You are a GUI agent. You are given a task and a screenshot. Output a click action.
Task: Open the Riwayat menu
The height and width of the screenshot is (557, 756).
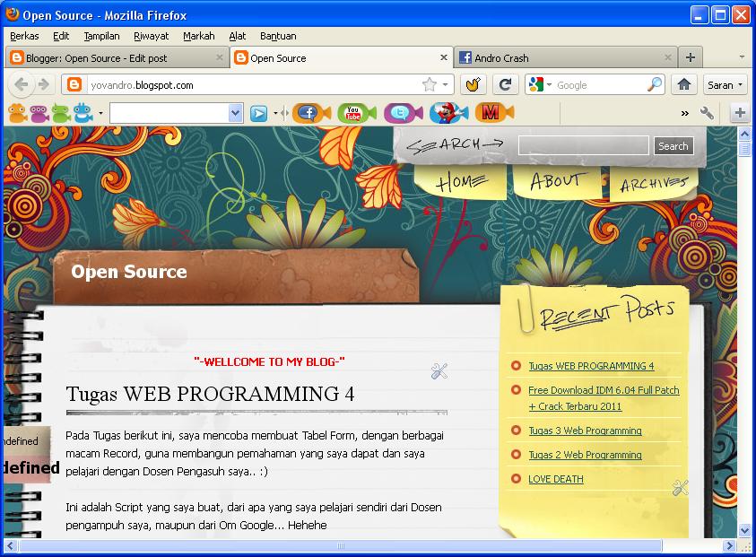(151, 36)
